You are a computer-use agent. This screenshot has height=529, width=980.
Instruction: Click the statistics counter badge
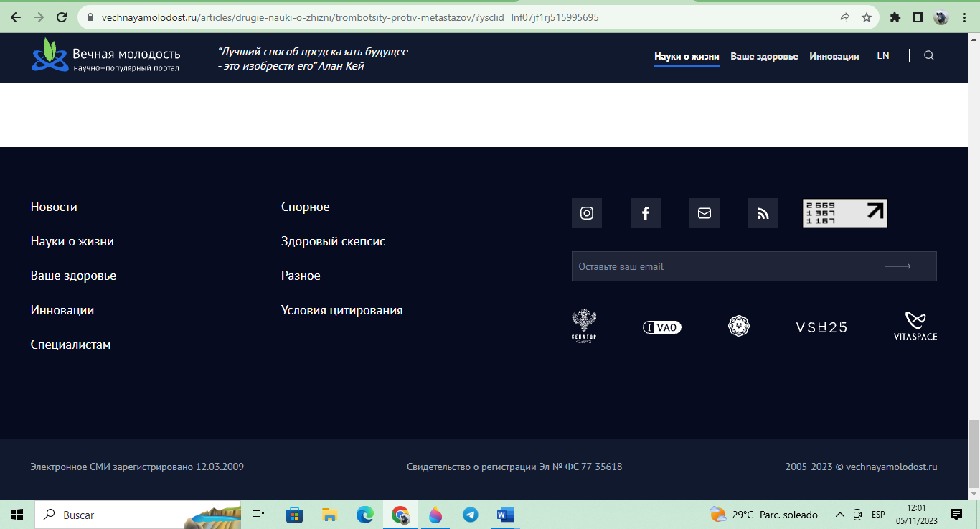[844, 213]
